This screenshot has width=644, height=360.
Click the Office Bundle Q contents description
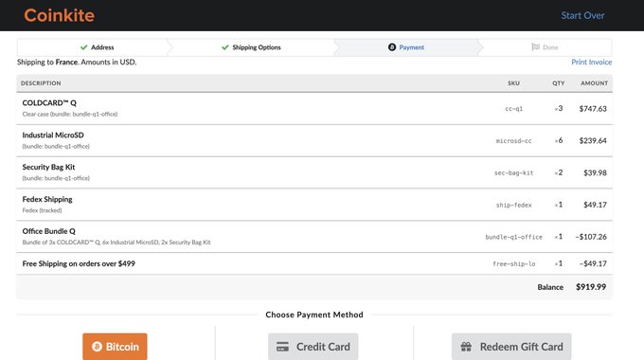click(116, 243)
